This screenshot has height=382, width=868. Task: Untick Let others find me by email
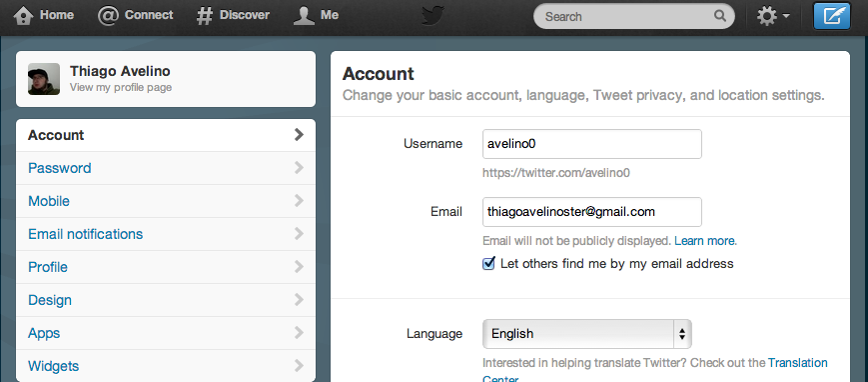(488, 263)
